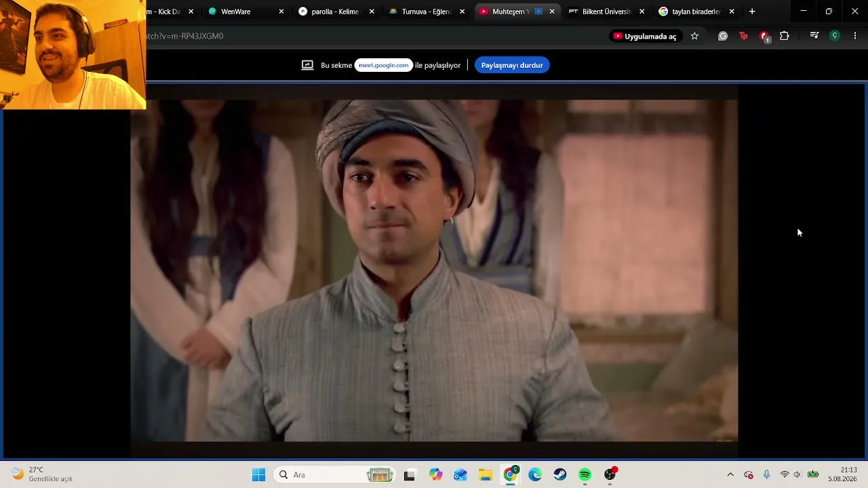Close the taylan biraderler tab
Screen dimensions: 868x488
click(732, 12)
